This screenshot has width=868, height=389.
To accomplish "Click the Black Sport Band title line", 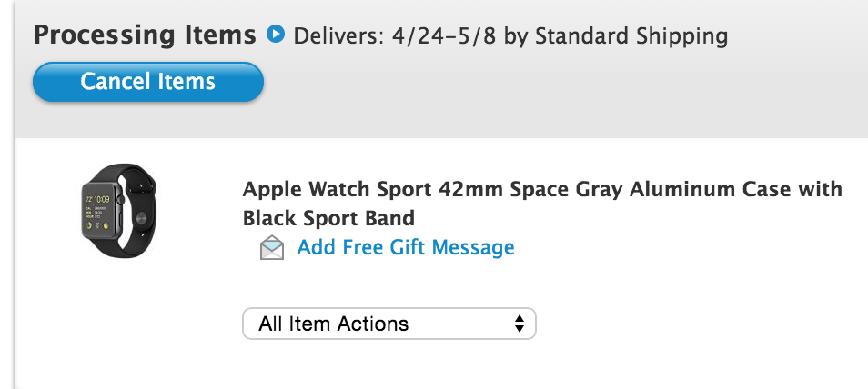I will pyautogui.click(x=328, y=218).
